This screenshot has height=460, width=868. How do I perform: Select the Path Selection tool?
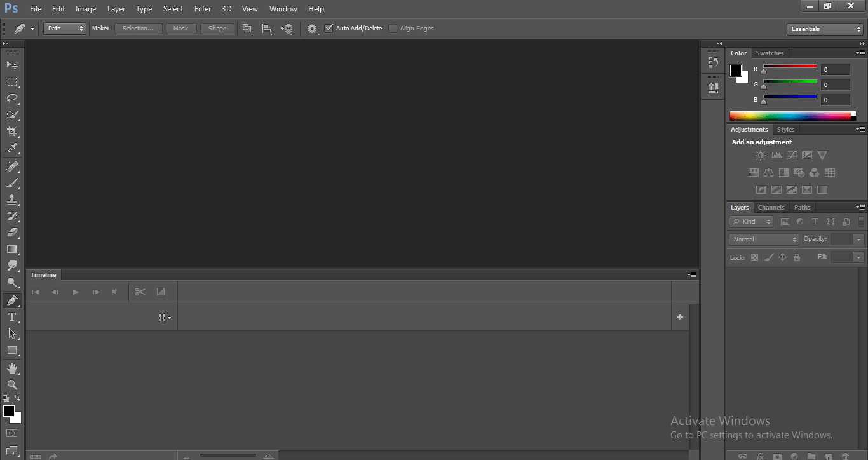pos(12,333)
